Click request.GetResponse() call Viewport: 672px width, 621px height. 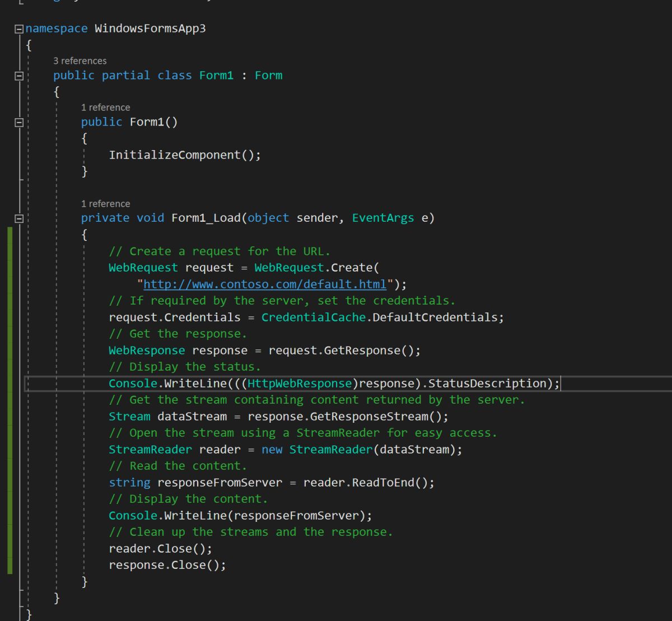(342, 351)
